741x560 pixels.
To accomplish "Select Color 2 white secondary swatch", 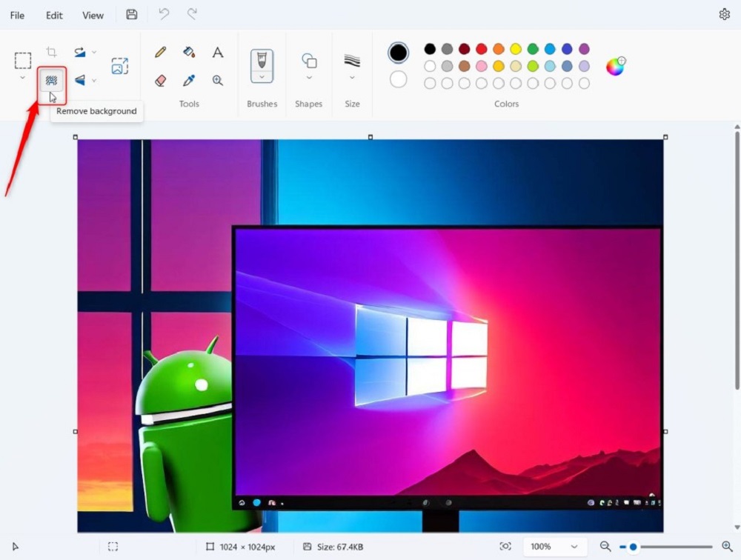I will [x=399, y=79].
